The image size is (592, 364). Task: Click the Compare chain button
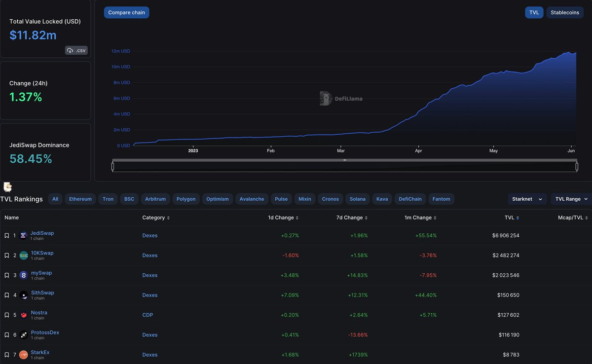[x=126, y=12]
